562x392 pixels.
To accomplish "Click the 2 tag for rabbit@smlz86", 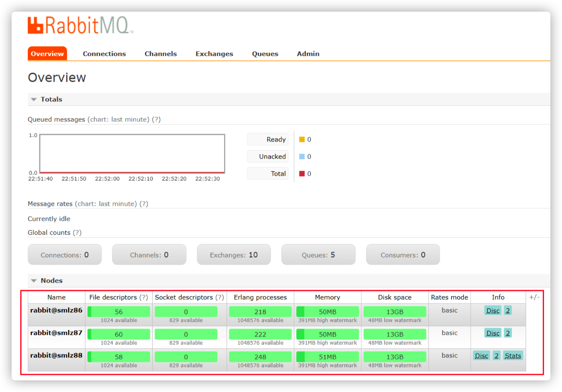I will (508, 311).
